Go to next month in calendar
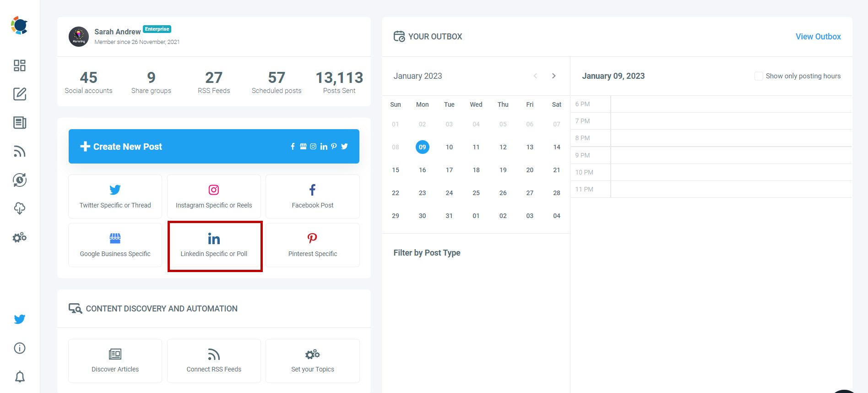The width and height of the screenshot is (868, 393). 554,76
